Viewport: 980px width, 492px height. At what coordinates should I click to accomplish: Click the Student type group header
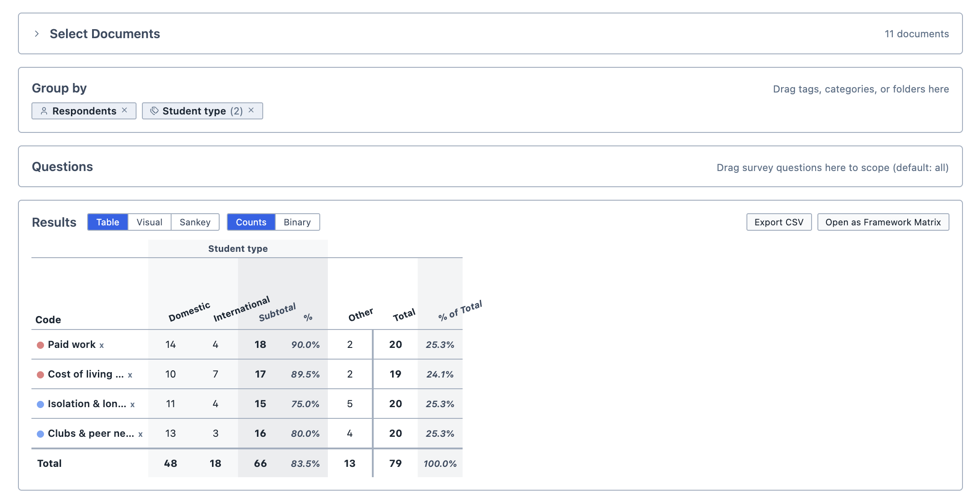pos(238,249)
